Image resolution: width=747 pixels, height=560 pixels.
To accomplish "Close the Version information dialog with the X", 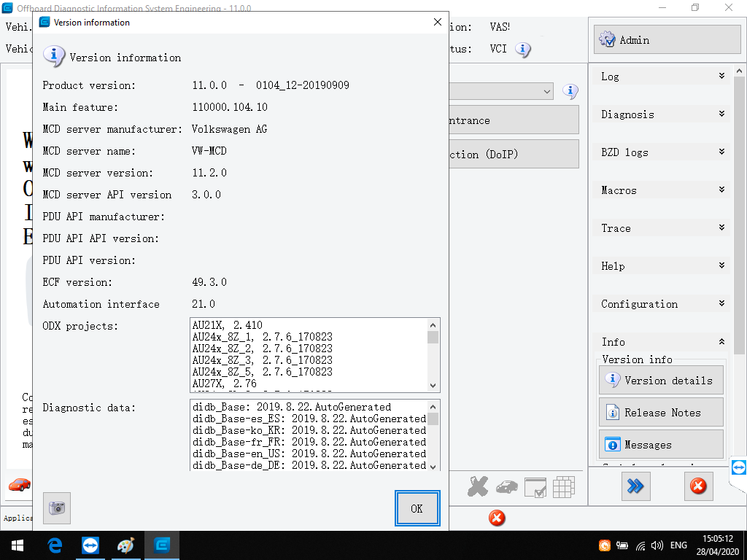I will (x=438, y=23).
